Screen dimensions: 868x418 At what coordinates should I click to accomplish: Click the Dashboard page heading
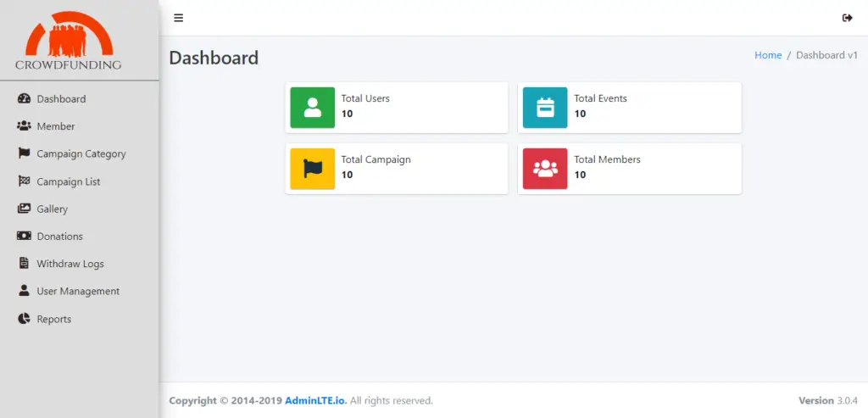214,58
